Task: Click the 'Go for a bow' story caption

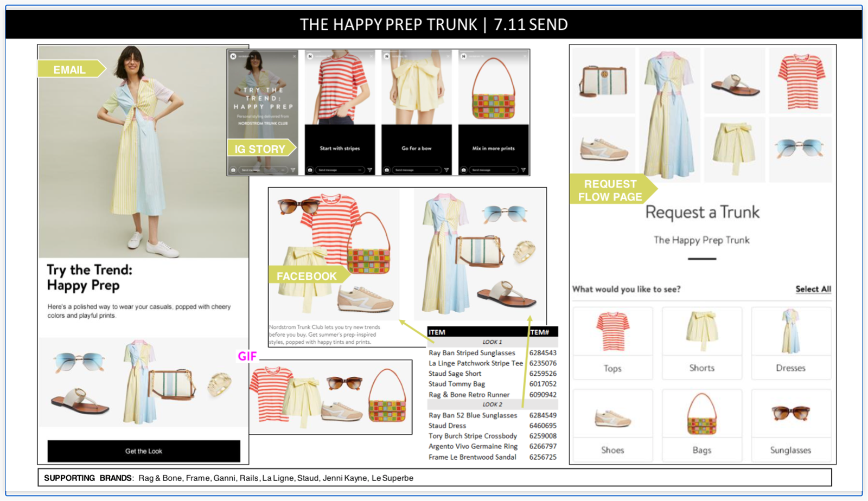Action: tap(417, 148)
